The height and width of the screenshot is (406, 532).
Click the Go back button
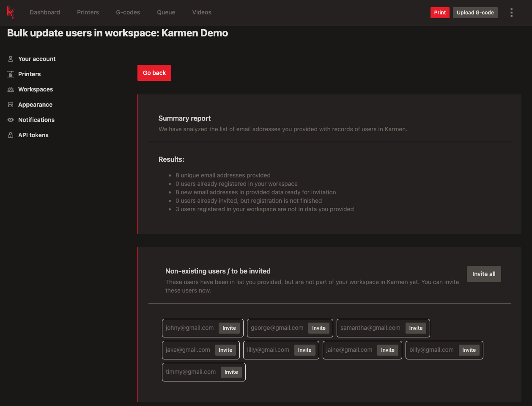point(154,73)
